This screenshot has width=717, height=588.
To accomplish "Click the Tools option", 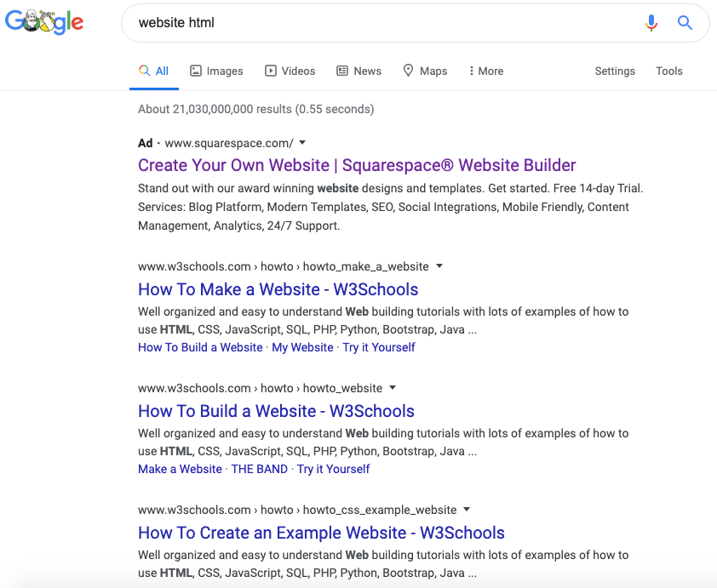I will pos(668,71).
